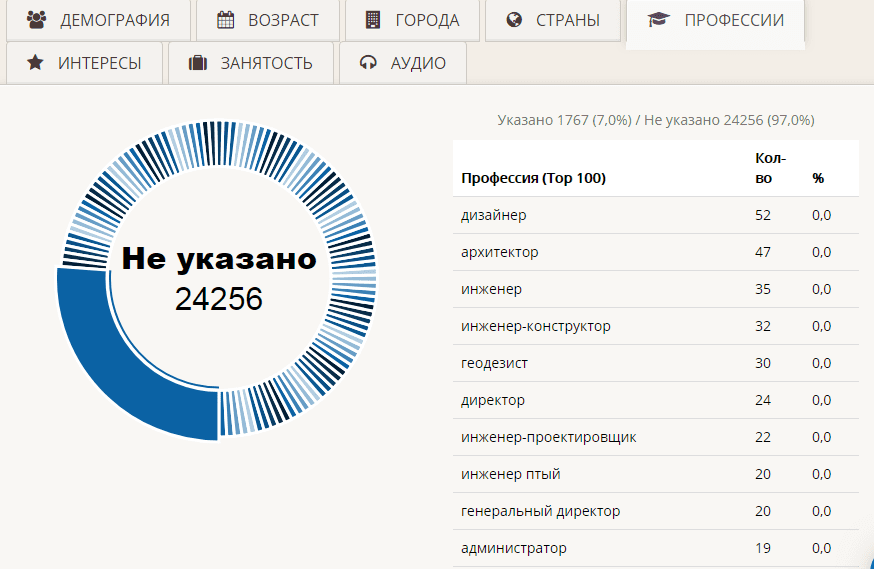Click the globe icon on Страны

point(514,20)
